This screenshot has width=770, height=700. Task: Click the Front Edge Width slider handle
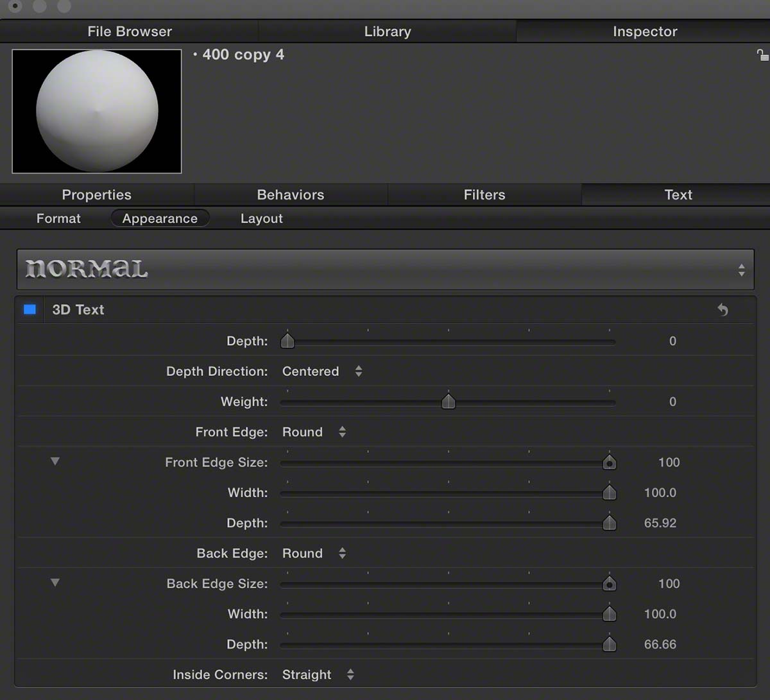pyautogui.click(x=610, y=493)
